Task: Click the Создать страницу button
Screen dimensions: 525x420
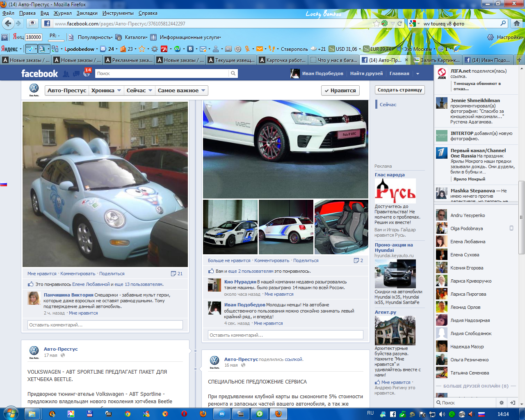Action: [x=399, y=90]
